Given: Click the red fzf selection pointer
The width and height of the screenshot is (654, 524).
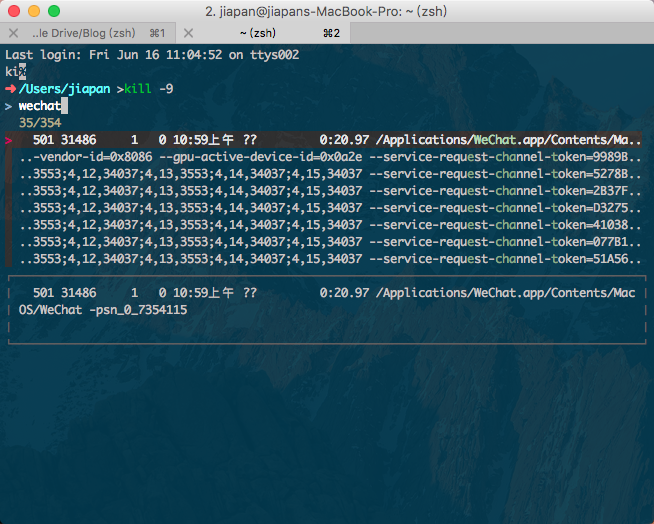Looking at the screenshot, I should point(9,140).
